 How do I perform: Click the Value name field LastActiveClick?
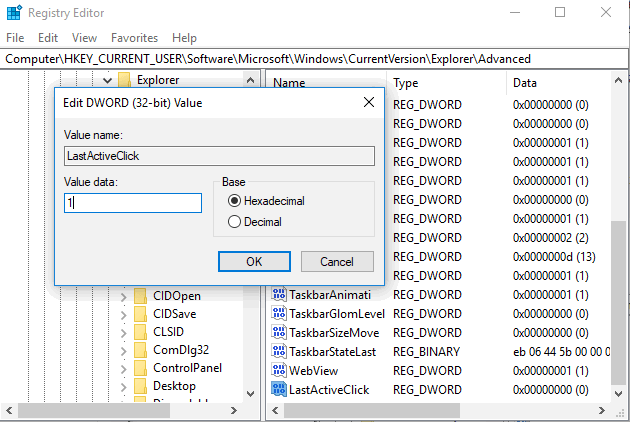219,156
